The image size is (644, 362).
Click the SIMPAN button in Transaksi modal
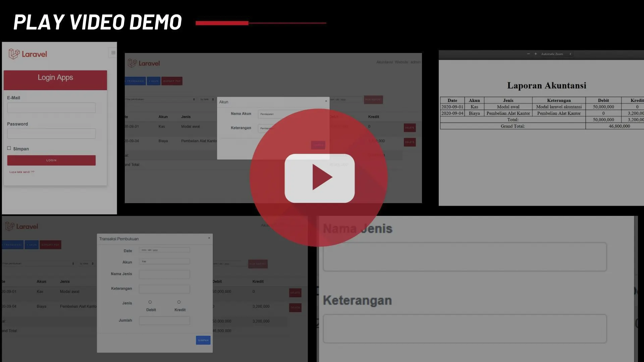coord(204,340)
